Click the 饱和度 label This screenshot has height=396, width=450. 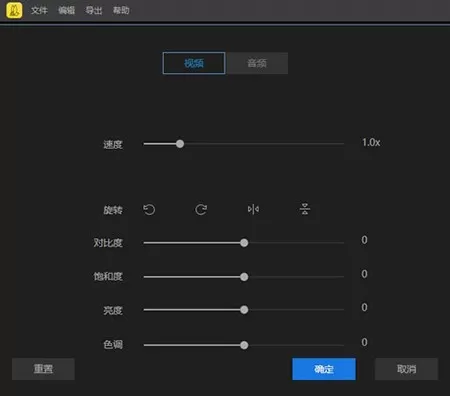(108, 277)
